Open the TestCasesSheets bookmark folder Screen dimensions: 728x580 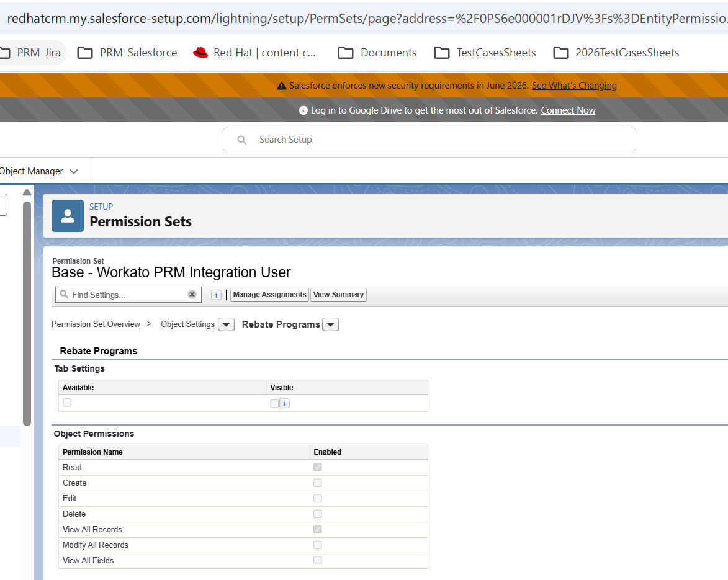click(485, 53)
